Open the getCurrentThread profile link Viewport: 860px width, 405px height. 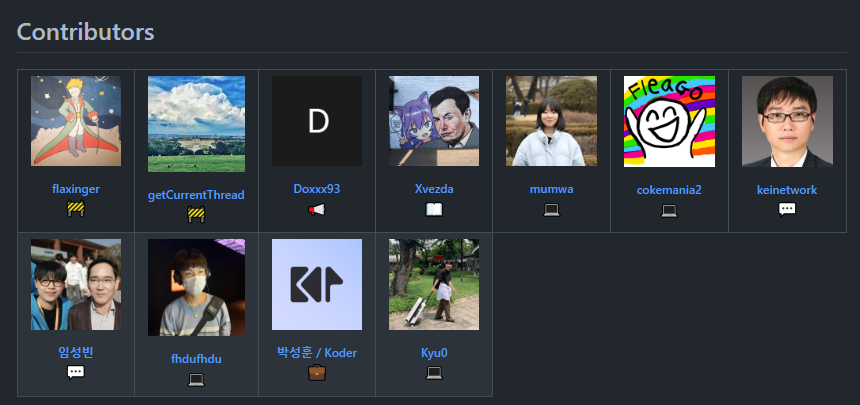(x=196, y=195)
